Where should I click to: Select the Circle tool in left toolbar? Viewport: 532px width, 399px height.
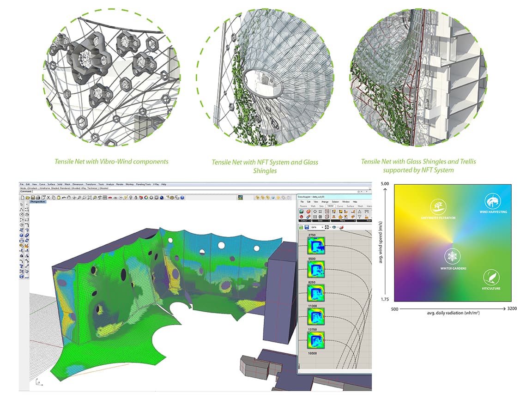click(x=21, y=215)
